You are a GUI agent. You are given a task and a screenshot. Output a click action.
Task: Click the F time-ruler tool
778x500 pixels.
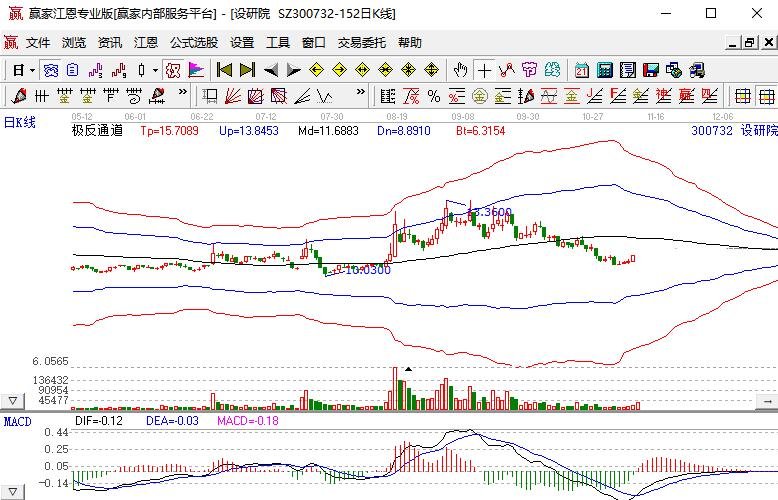click(111, 96)
